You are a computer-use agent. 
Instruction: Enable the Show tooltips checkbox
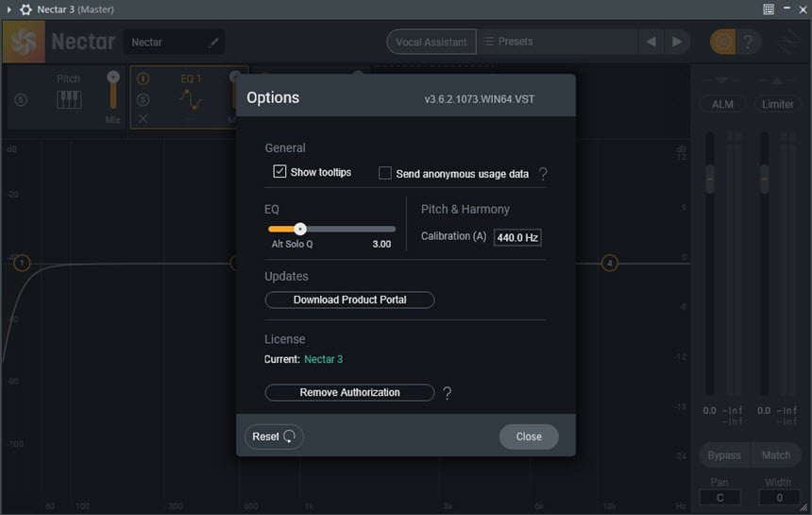click(279, 171)
